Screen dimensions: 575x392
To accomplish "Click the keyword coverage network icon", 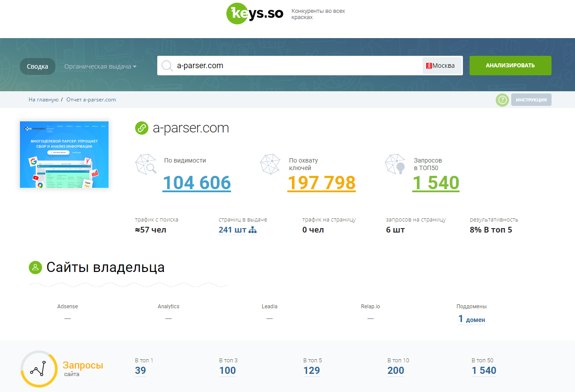I will 271,164.
